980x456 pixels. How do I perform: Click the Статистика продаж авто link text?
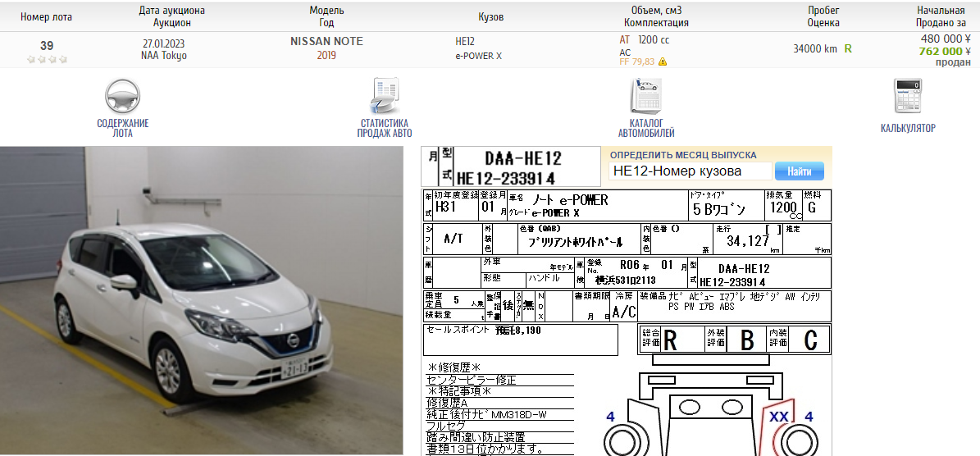click(x=385, y=128)
